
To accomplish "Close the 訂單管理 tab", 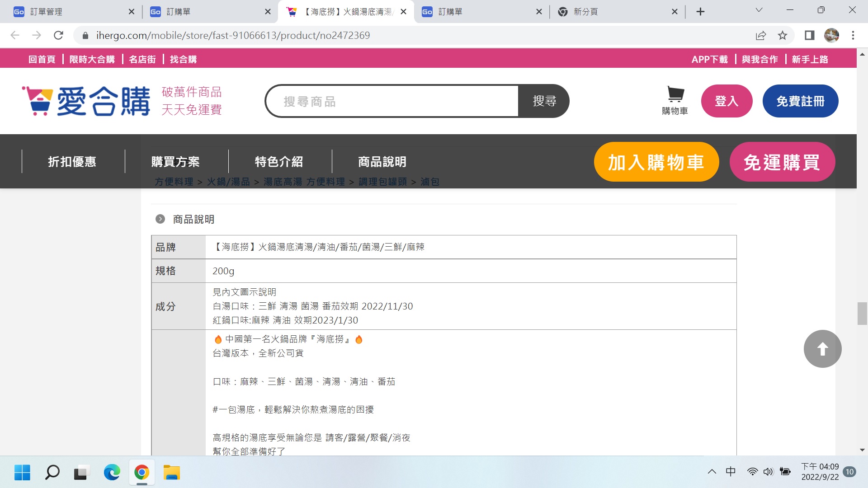I will point(132,12).
